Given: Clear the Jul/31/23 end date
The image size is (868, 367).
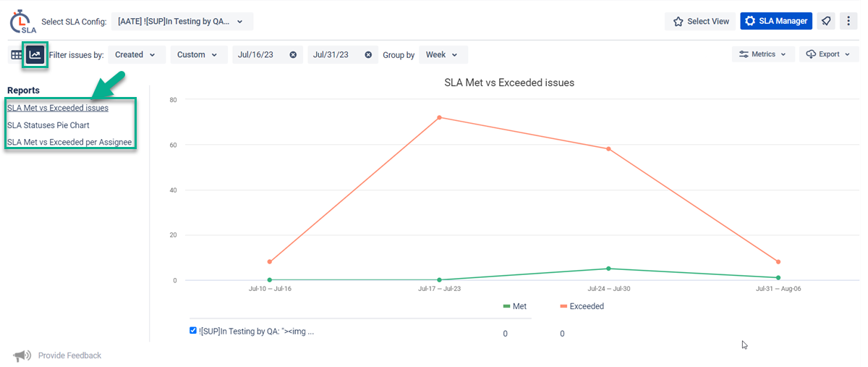Looking at the screenshot, I should point(368,55).
